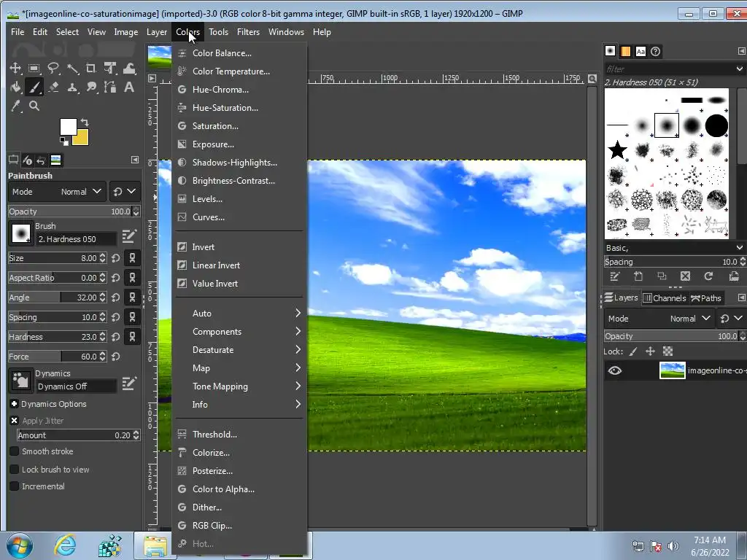Open the brush editor next to Hardness 050
Viewport: 747px width, 560px height.
coord(128,236)
